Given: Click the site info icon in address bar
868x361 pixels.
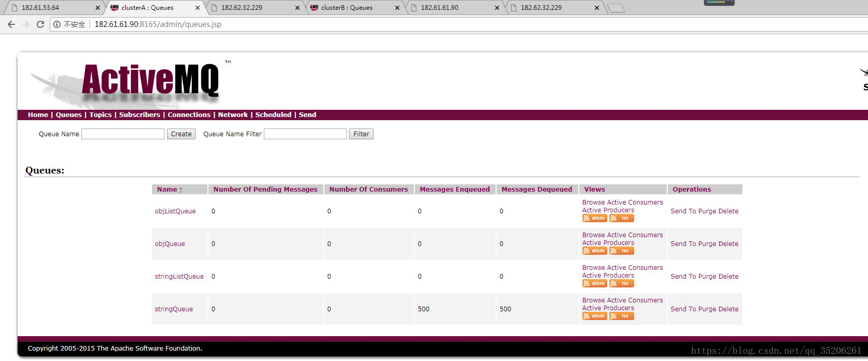Looking at the screenshot, I should [x=57, y=24].
